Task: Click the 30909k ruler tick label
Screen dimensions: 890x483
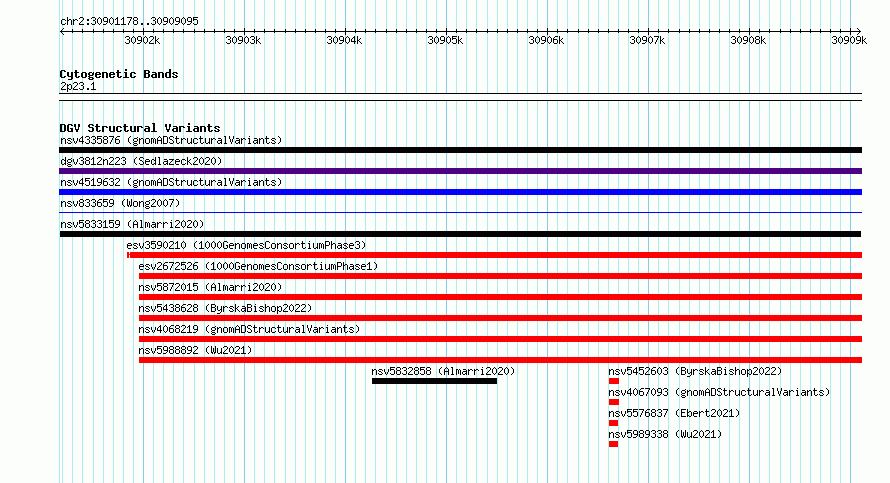Action: point(849,40)
